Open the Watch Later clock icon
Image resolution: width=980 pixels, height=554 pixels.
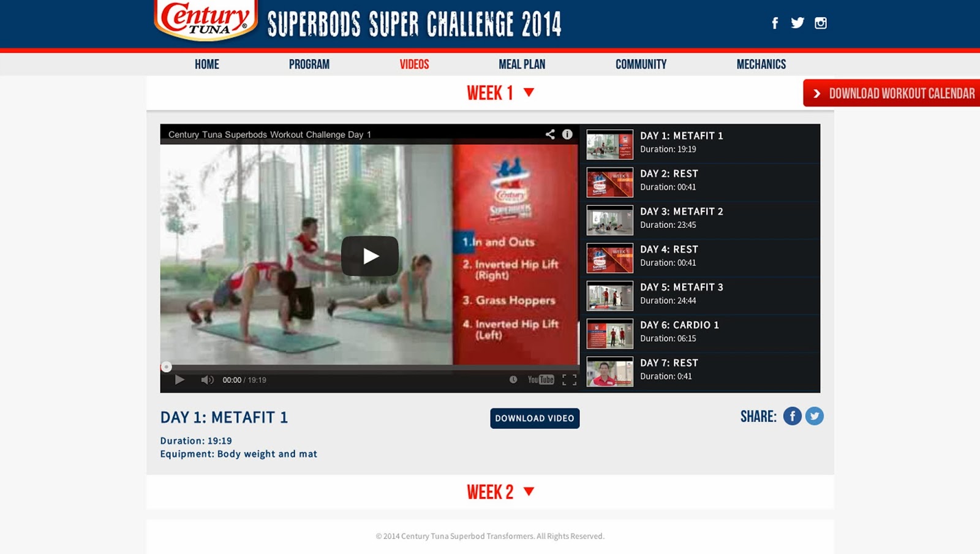(513, 379)
